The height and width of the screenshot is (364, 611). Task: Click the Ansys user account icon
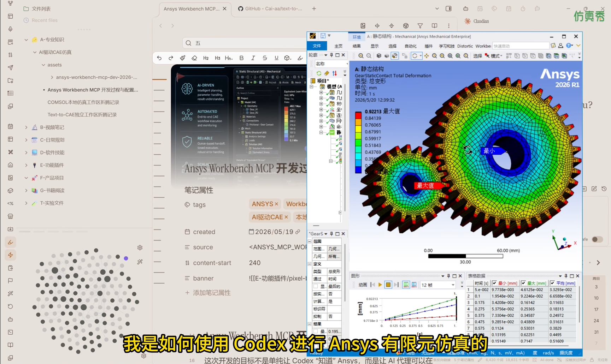[x=560, y=46]
